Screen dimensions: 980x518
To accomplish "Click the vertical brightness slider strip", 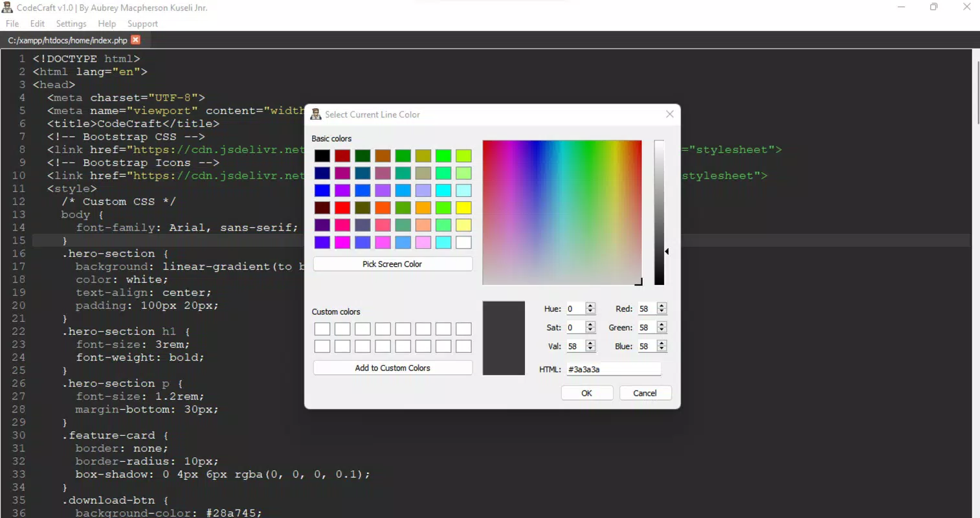I will [x=659, y=212].
